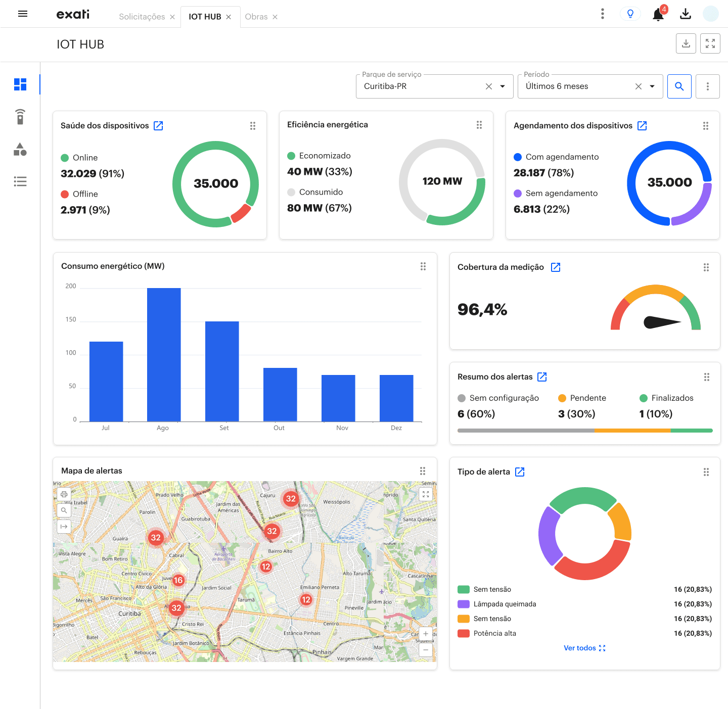
Task: Click the Online legend item
Action: (x=79, y=158)
